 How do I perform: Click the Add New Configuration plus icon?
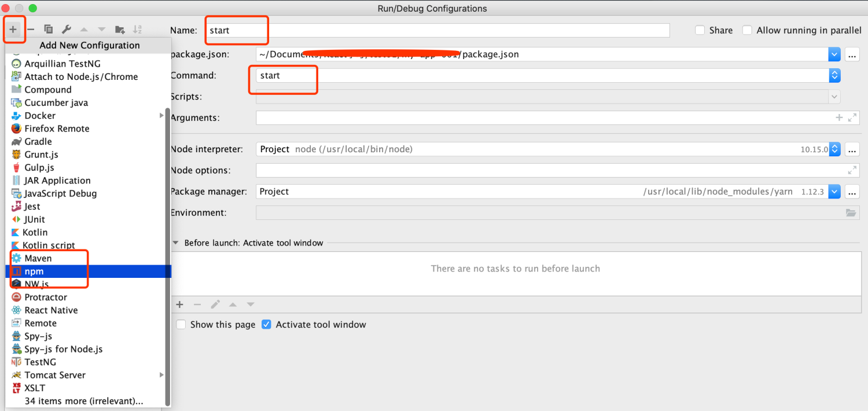(13, 30)
